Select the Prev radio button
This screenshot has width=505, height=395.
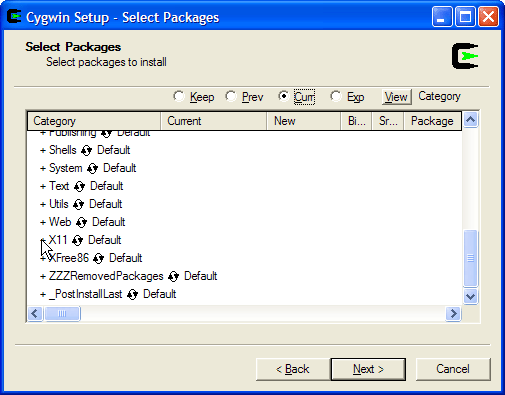tap(231, 97)
